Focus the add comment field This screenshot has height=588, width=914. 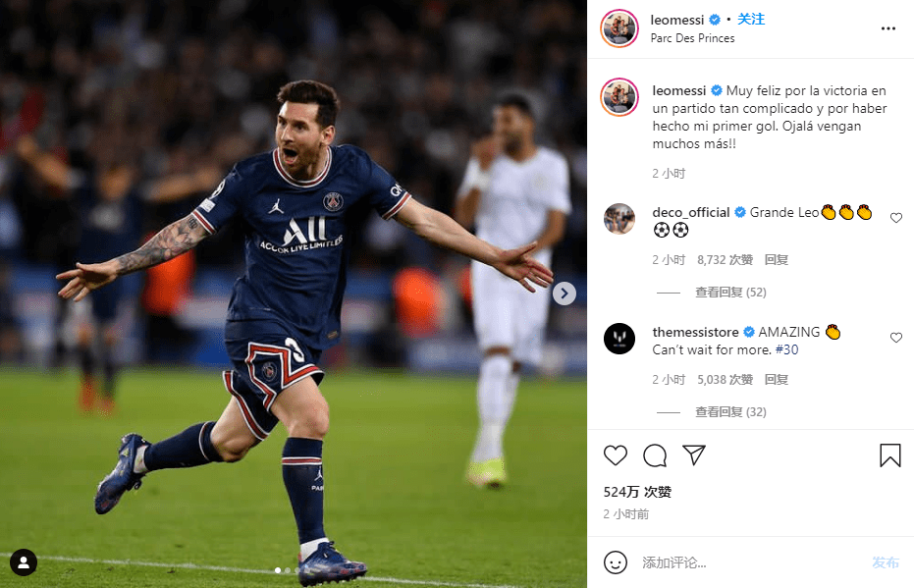coord(752,562)
